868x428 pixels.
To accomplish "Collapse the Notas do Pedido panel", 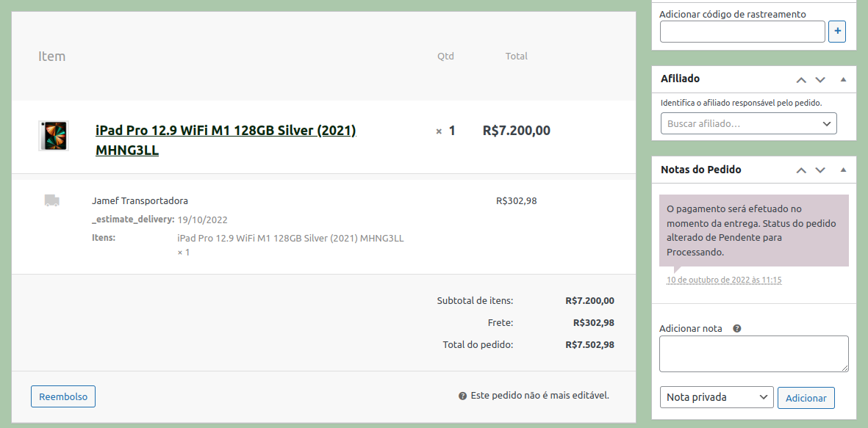I will (843, 170).
